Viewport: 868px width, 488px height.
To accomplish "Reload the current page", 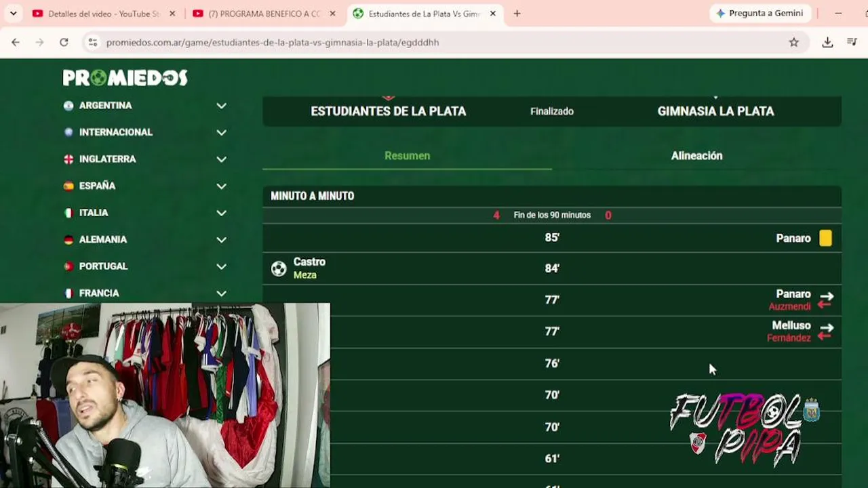I will [x=64, y=42].
